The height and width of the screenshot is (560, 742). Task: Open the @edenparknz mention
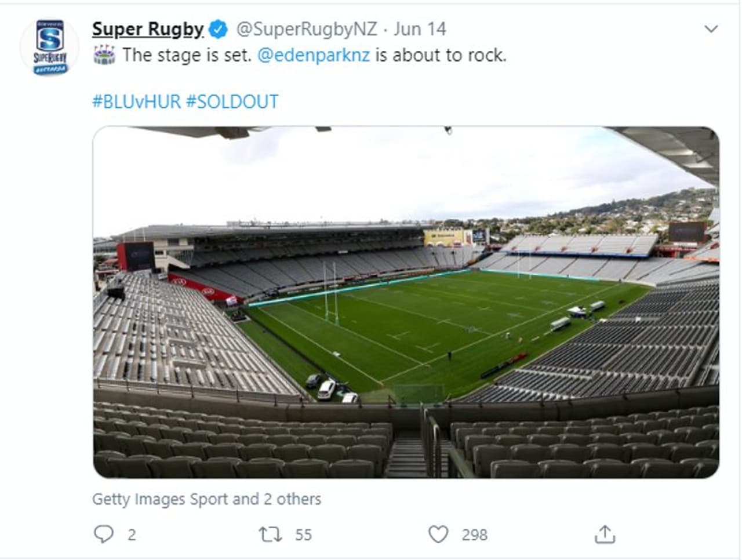(313, 55)
